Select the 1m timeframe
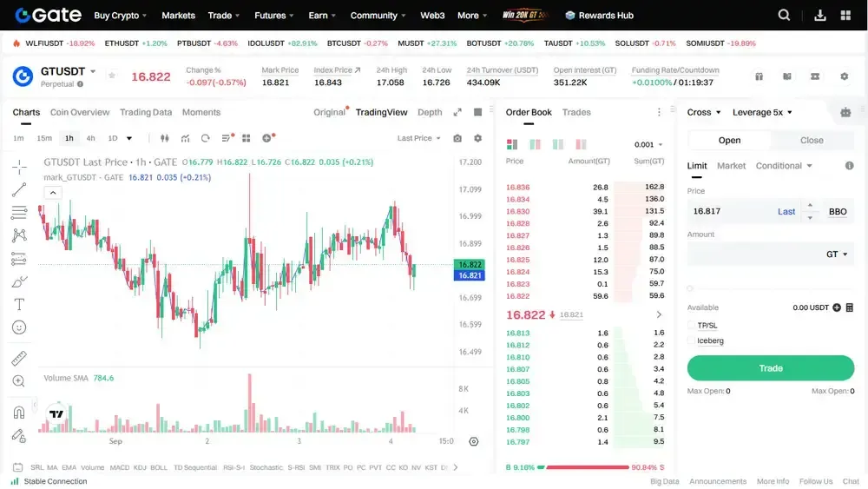868x489 pixels. pyautogui.click(x=19, y=138)
